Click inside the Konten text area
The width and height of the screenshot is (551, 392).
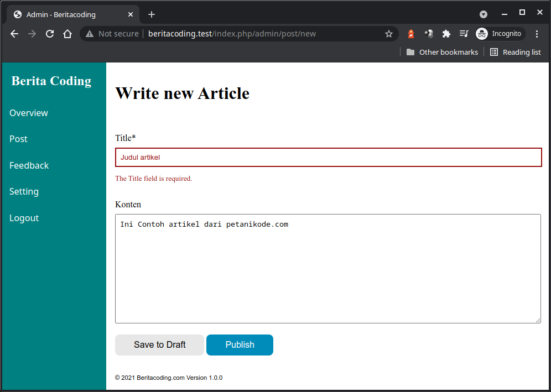tap(328, 268)
